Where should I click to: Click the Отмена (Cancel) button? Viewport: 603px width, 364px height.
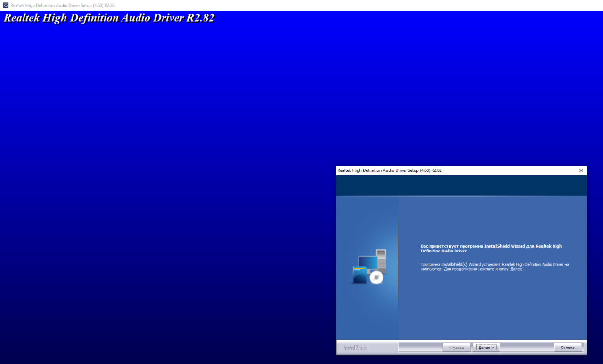pos(568,348)
